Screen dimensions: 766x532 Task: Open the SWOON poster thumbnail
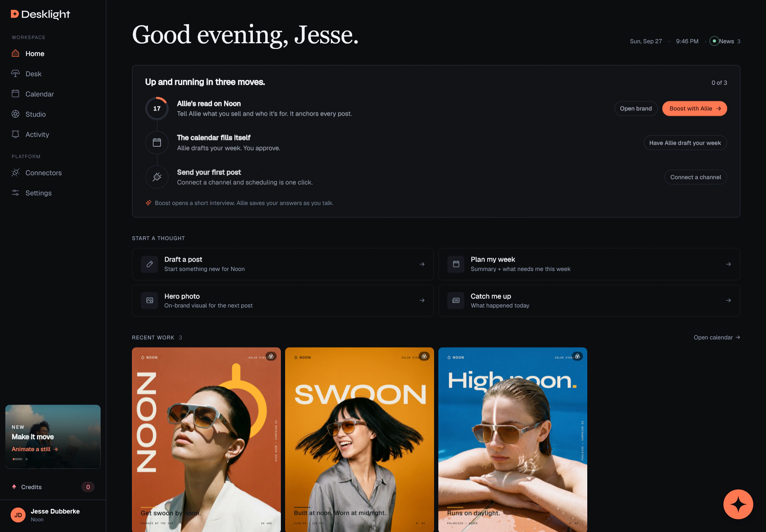tap(360, 439)
